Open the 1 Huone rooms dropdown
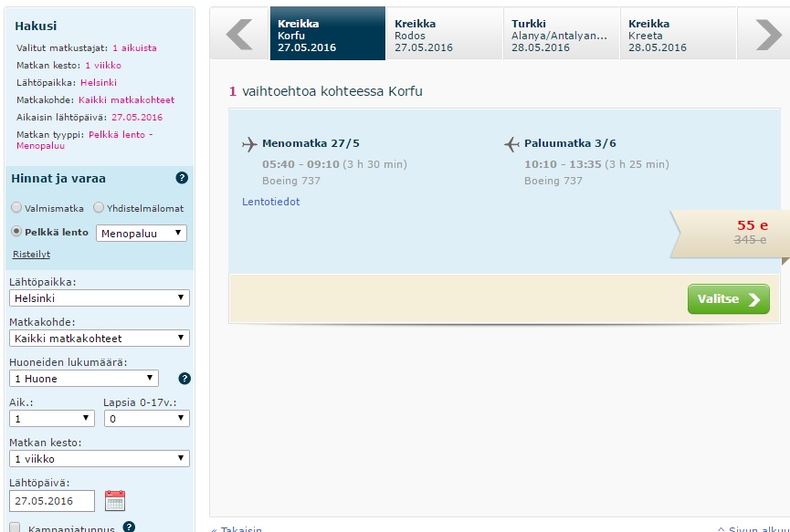This screenshot has height=532, width=790. pyautogui.click(x=84, y=379)
